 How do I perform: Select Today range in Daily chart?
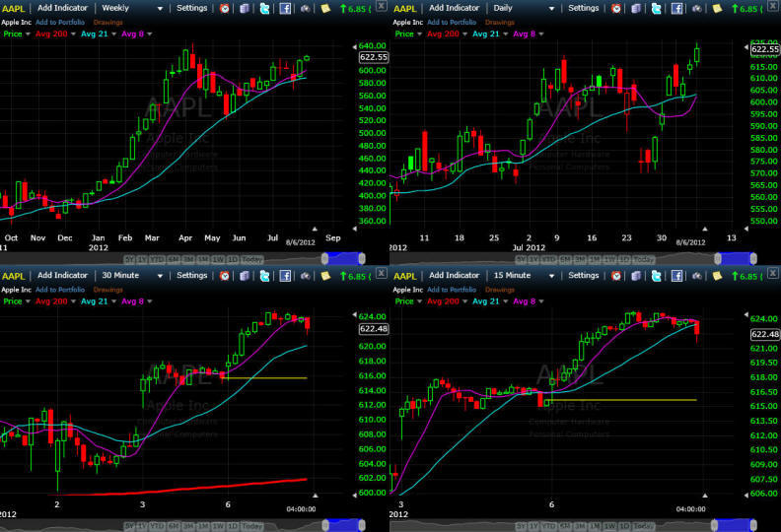click(644, 259)
